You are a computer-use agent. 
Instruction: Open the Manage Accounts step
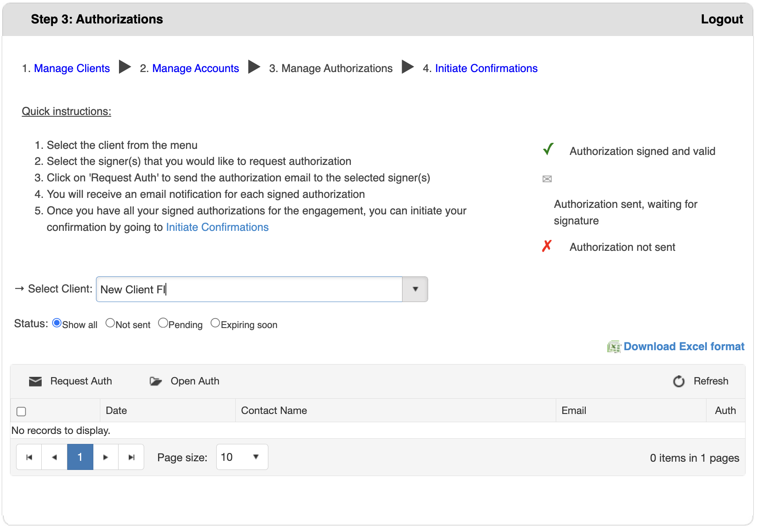[195, 68]
